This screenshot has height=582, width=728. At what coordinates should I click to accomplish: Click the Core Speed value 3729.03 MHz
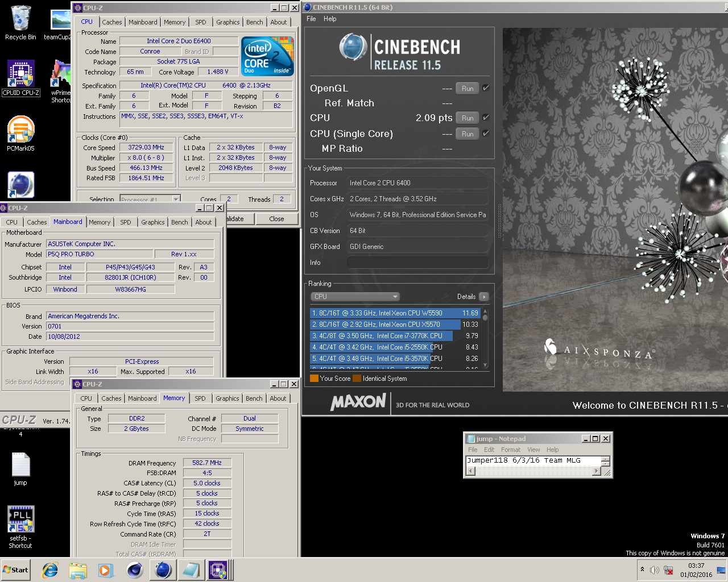click(x=146, y=147)
